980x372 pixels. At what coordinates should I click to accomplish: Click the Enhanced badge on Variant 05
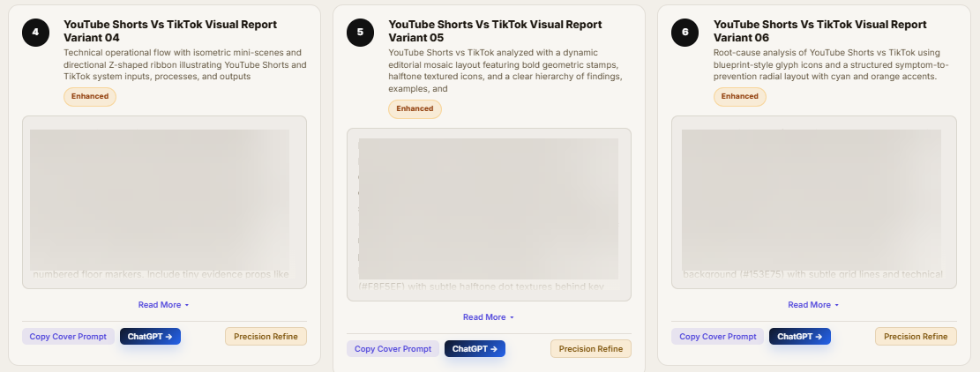point(415,109)
